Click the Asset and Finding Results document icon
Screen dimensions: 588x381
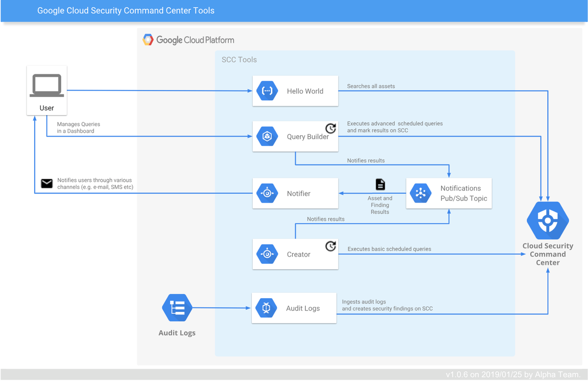pyautogui.click(x=380, y=184)
